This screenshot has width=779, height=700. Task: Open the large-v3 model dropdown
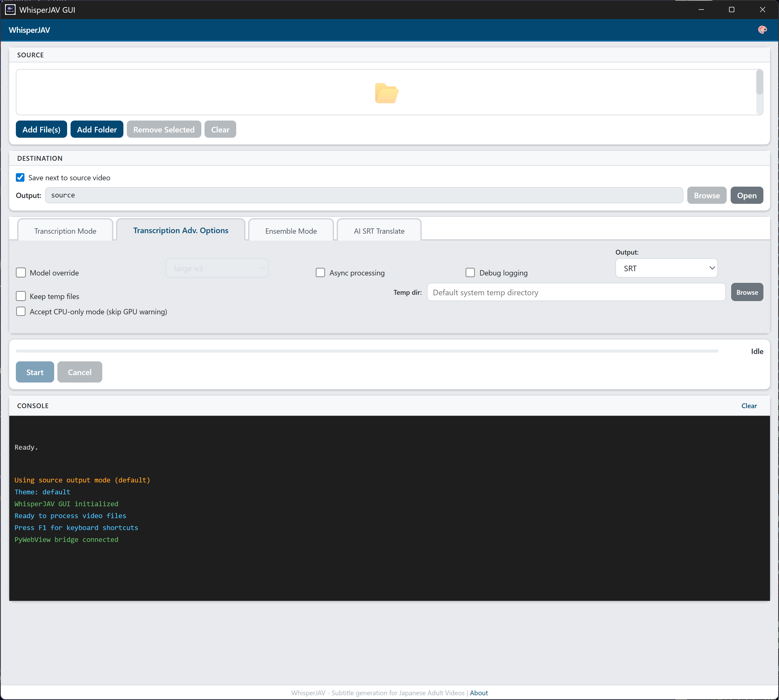coord(216,268)
